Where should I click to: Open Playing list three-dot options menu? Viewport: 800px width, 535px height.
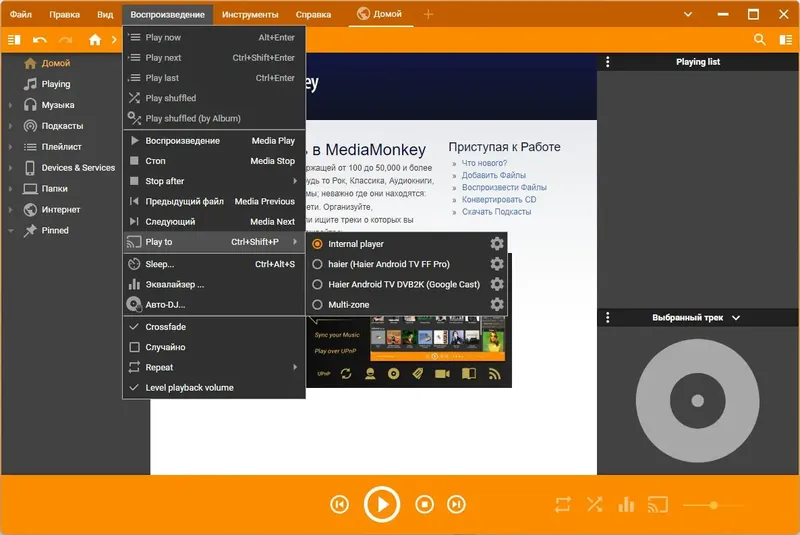pyautogui.click(x=607, y=62)
